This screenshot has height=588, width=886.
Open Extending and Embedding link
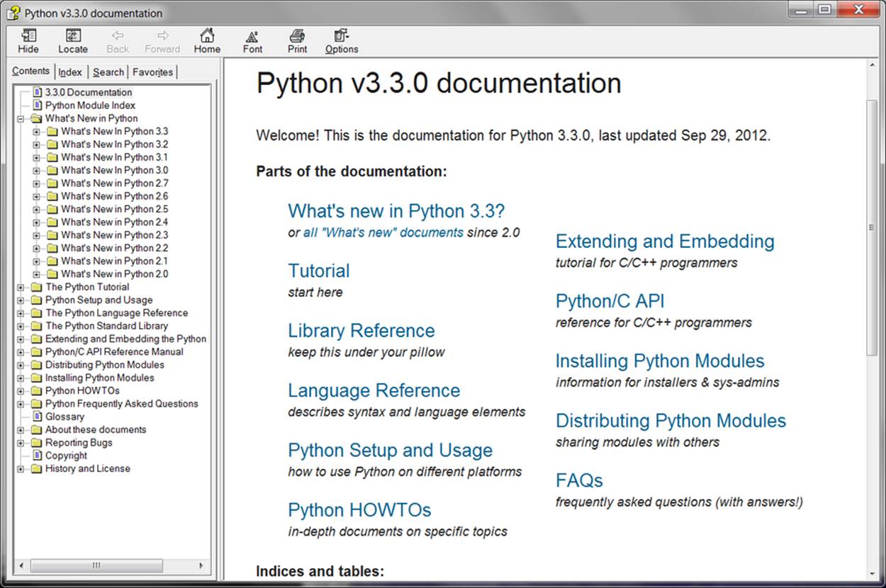tap(665, 241)
